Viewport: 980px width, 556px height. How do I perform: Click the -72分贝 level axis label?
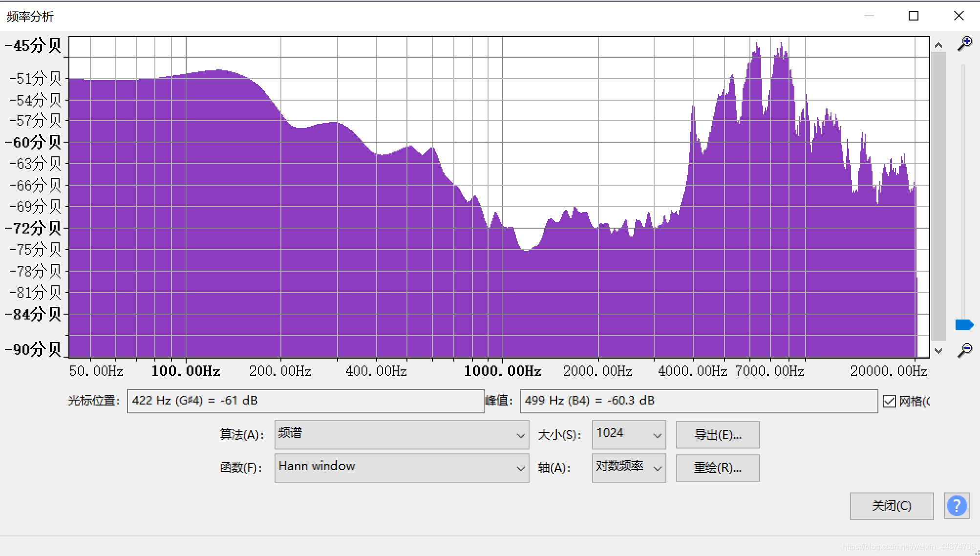click(x=33, y=228)
